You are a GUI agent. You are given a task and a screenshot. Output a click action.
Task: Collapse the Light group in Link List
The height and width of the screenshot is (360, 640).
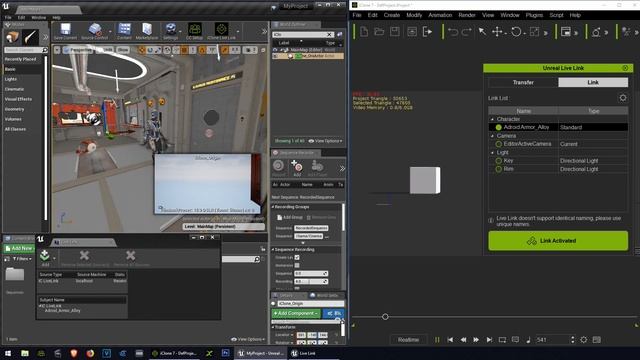[x=493, y=153]
